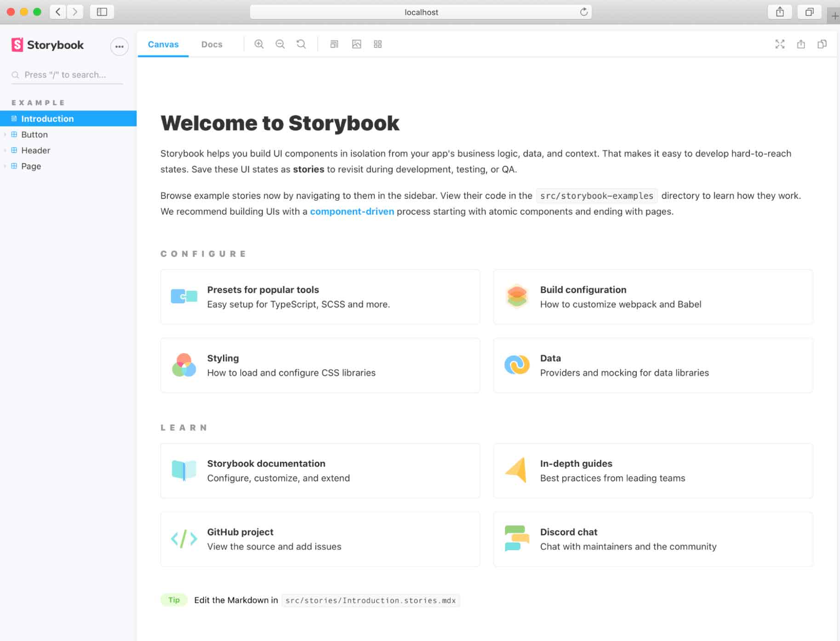The width and height of the screenshot is (840, 641).
Task: Copy canvas link icon
Action: point(822,44)
